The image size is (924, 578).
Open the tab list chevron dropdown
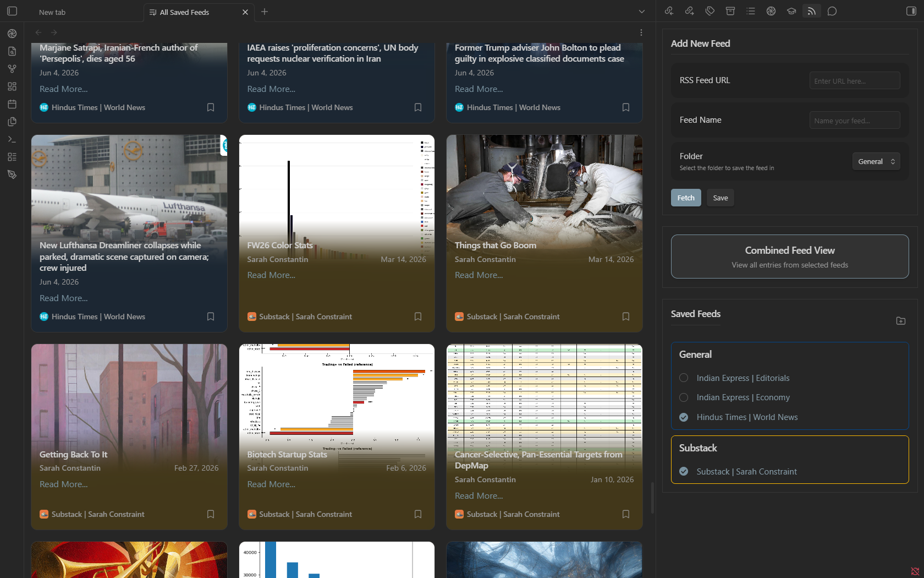[x=642, y=12]
